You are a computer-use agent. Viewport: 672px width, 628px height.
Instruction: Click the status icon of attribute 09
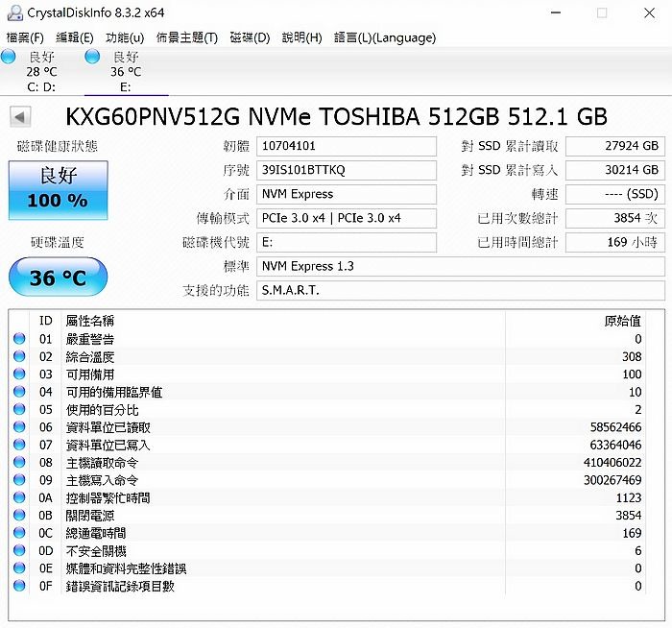(x=19, y=480)
